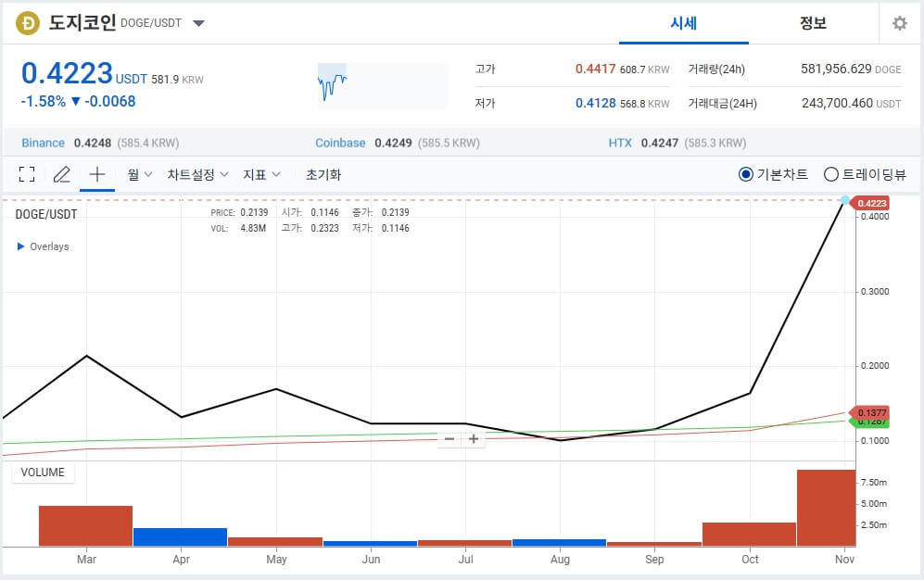Switch to the 시세 tab
The width and height of the screenshot is (924, 580).
(x=684, y=23)
